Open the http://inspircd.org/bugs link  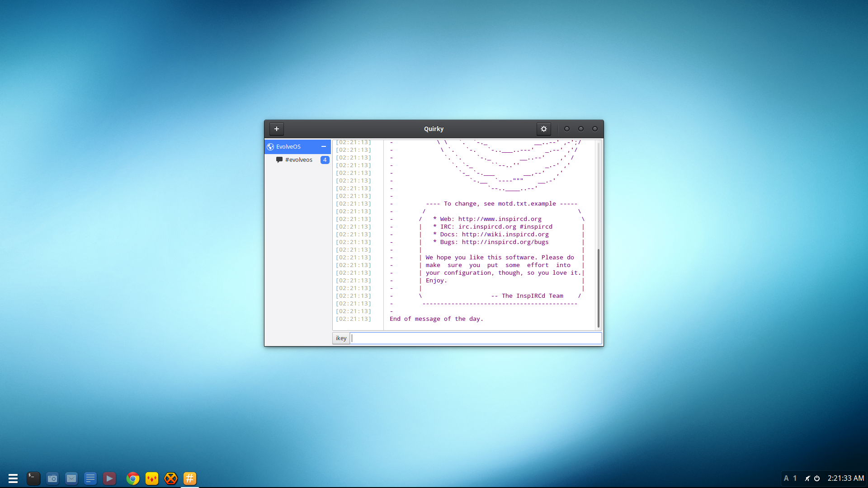click(x=505, y=242)
